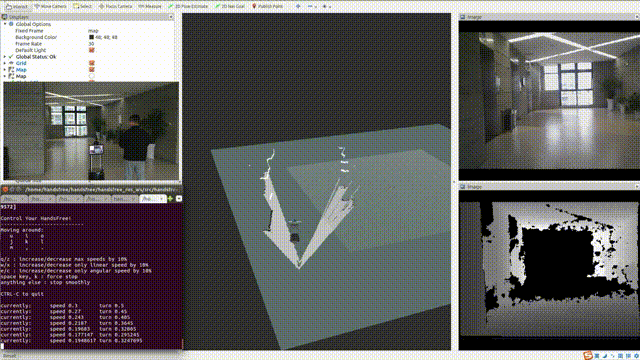Click the Displays panel header icon
The height and width of the screenshot is (360, 640).
click(4, 17)
